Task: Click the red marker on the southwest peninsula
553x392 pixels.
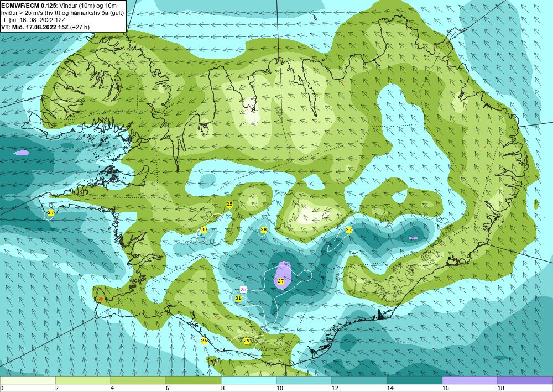Action: 101,299
